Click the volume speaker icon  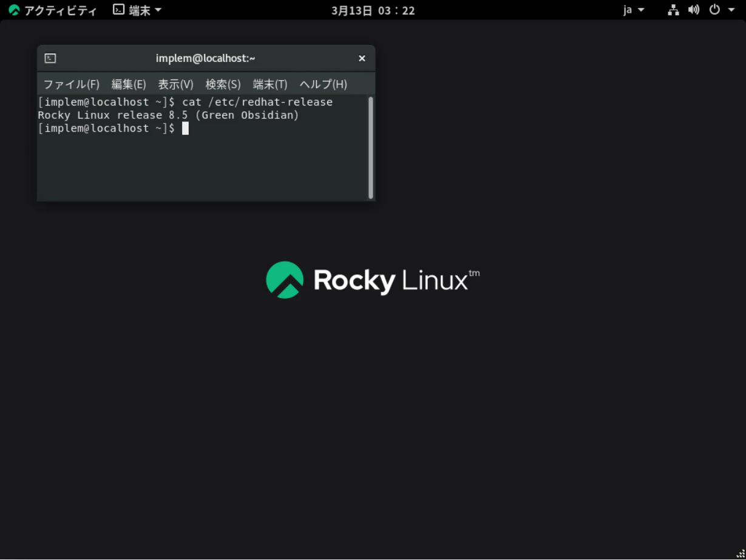tap(694, 10)
